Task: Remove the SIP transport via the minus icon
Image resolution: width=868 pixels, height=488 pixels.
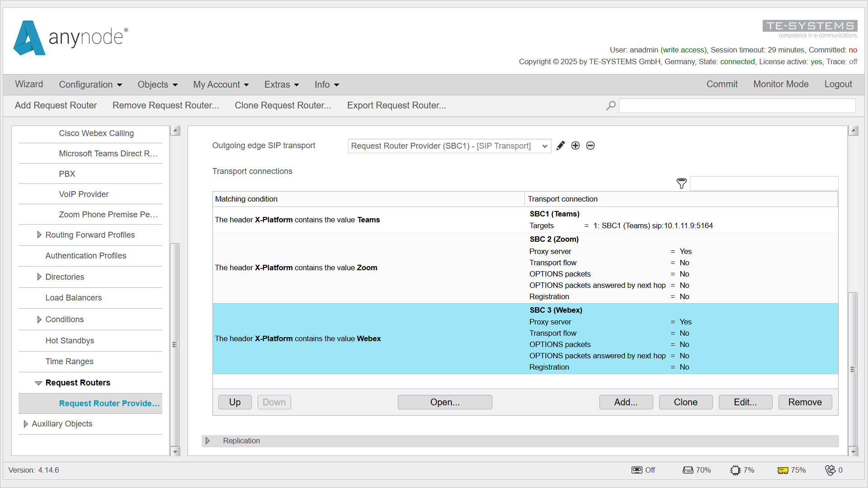Action: [x=590, y=145]
